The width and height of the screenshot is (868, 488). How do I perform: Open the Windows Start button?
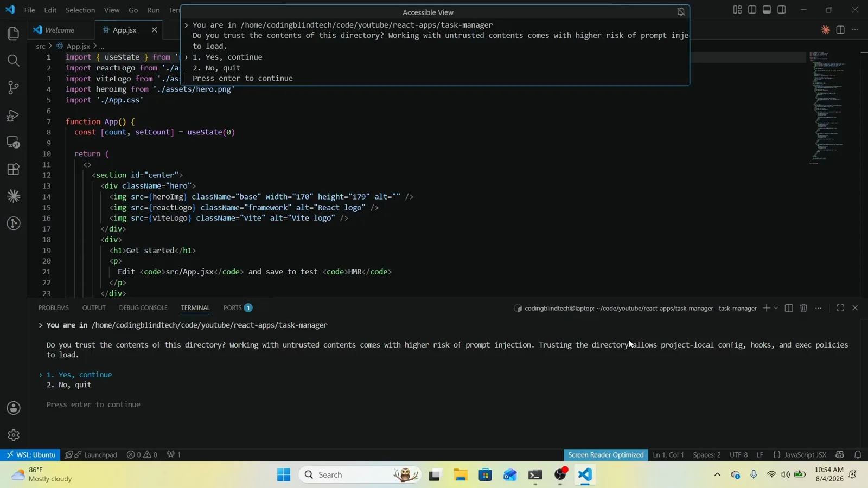click(x=283, y=475)
